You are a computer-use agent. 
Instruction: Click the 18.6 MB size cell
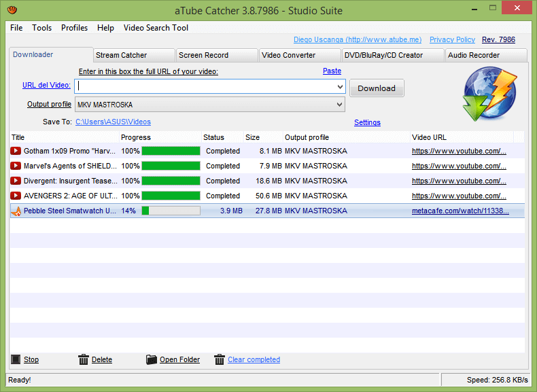tap(268, 181)
